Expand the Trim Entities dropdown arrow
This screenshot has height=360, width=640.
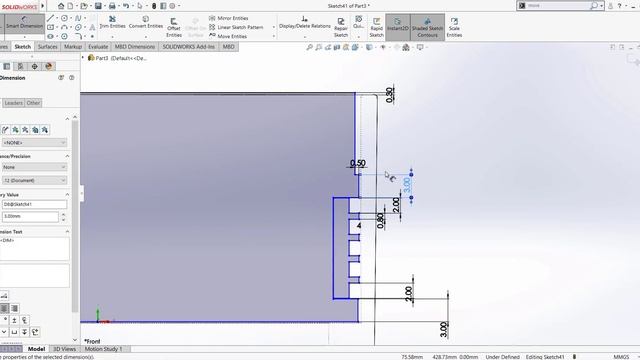click(112, 37)
